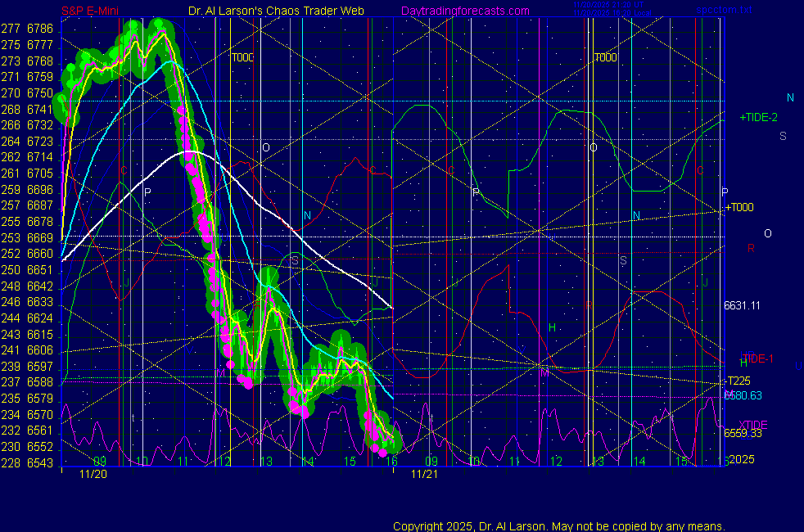Click the cyan N marker in right margin
Viewport: 804px width, 532px height.
(x=790, y=97)
